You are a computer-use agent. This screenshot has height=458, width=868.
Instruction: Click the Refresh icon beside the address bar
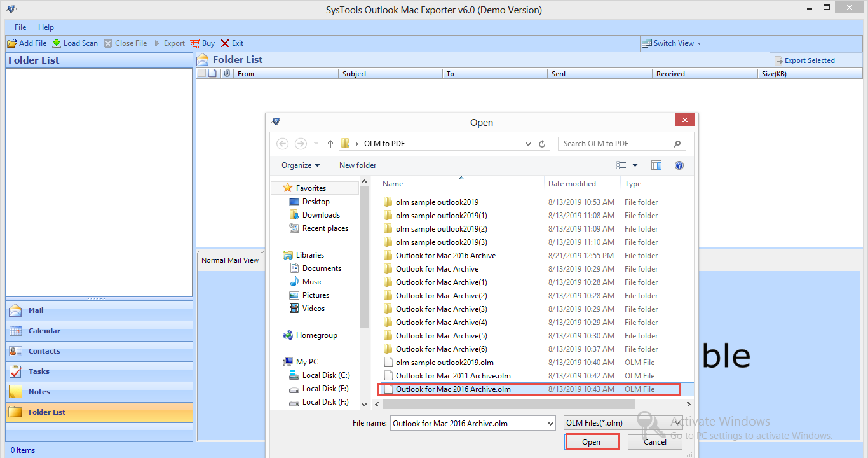[542, 144]
